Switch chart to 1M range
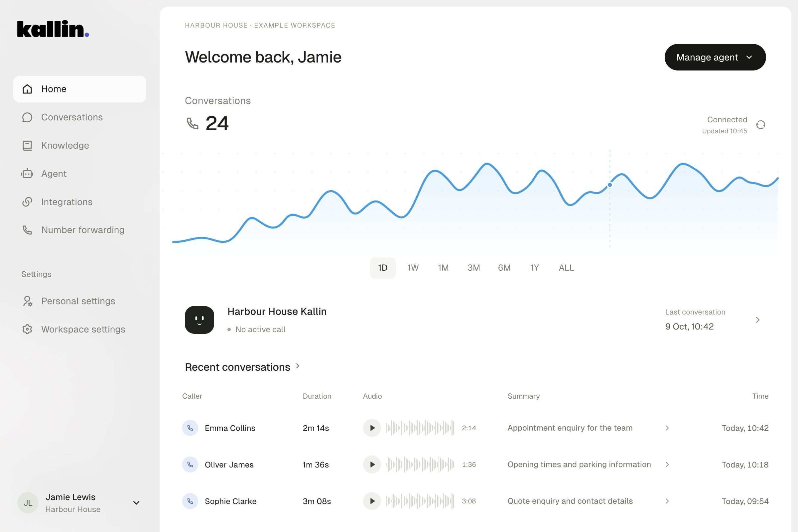 pyautogui.click(x=443, y=268)
